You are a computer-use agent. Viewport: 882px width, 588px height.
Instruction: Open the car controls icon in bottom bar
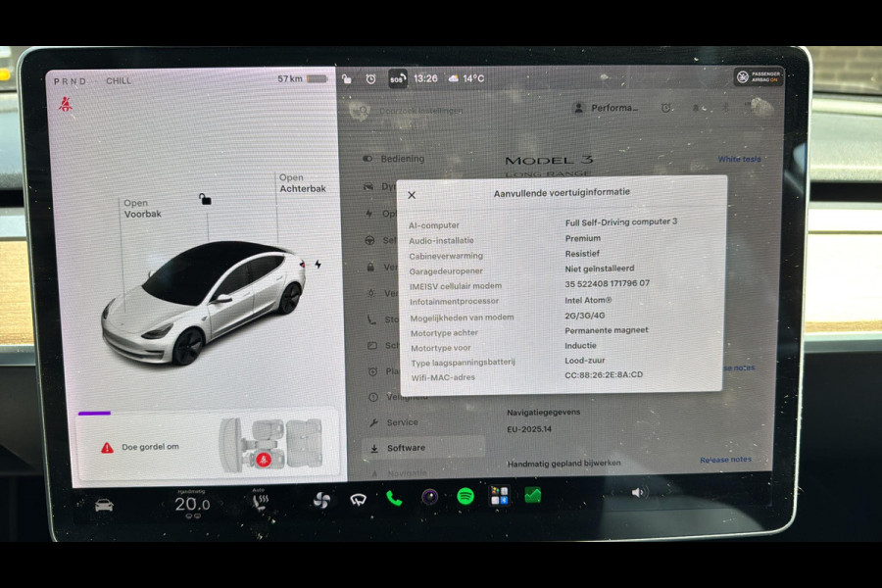pos(104,506)
